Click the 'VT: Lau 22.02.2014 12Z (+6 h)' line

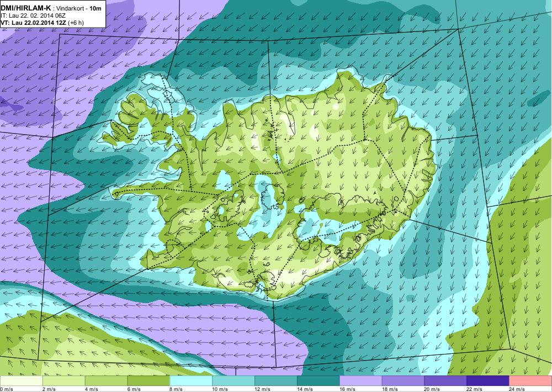pyautogui.click(x=43, y=23)
